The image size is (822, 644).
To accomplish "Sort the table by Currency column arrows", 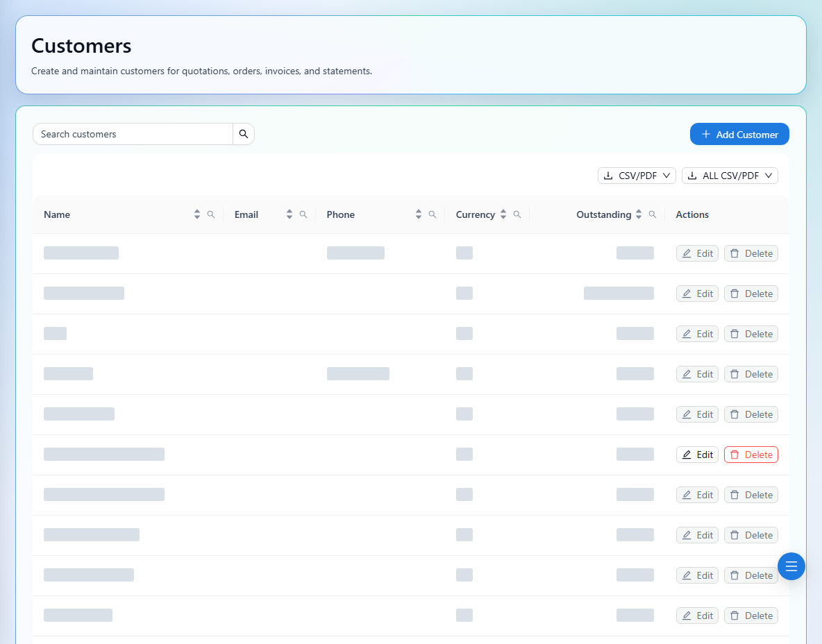I will point(503,214).
